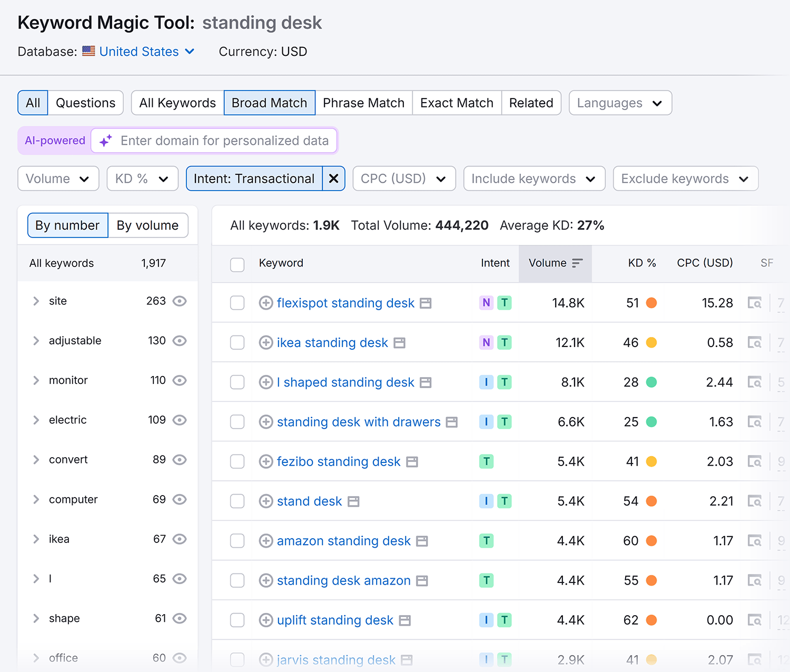Open SERP icon after standing desk with drawers
Screen dimensions: 790x672
(452, 422)
